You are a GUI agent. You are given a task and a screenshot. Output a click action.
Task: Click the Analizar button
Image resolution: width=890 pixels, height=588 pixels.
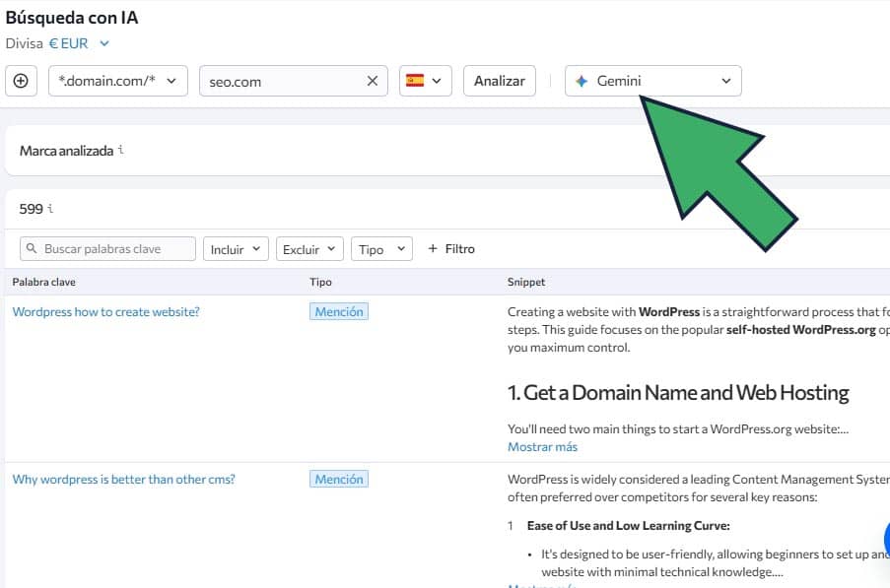coord(499,81)
